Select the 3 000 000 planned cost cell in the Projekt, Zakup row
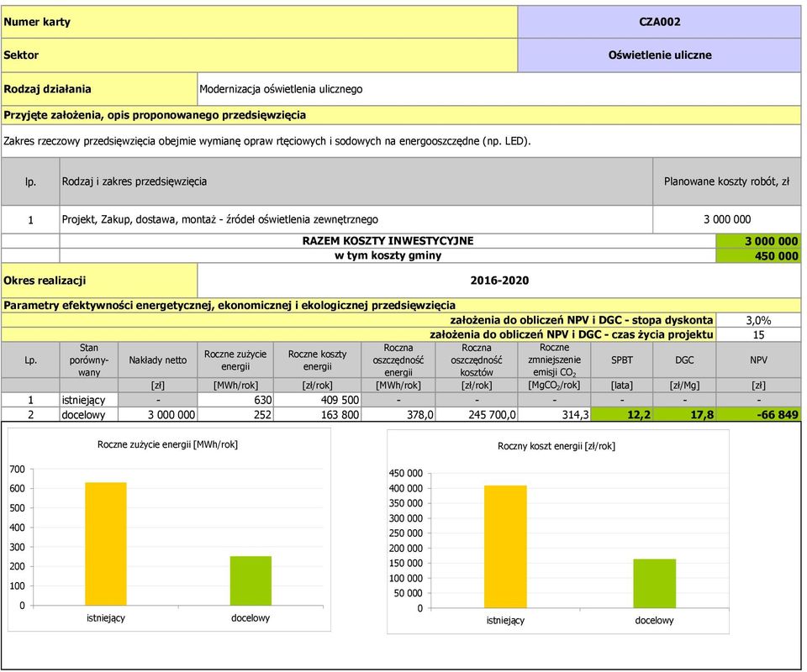Screen dimensions: 807x672 (726, 219)
